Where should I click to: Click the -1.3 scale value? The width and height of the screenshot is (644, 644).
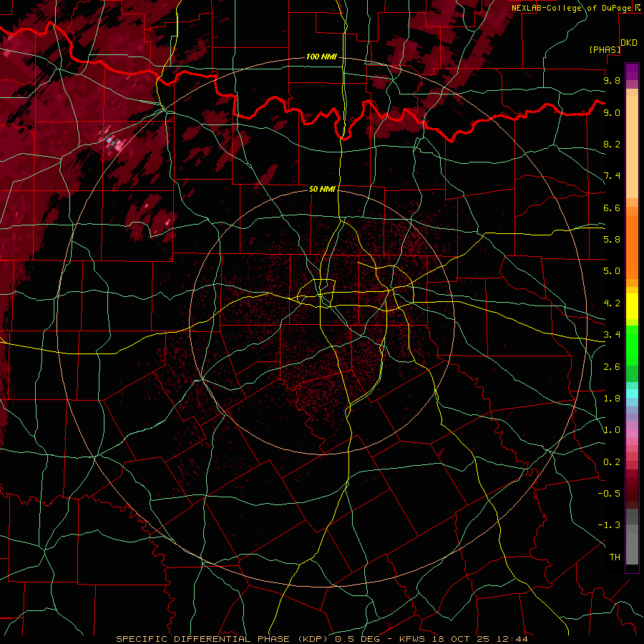(609, 525)
